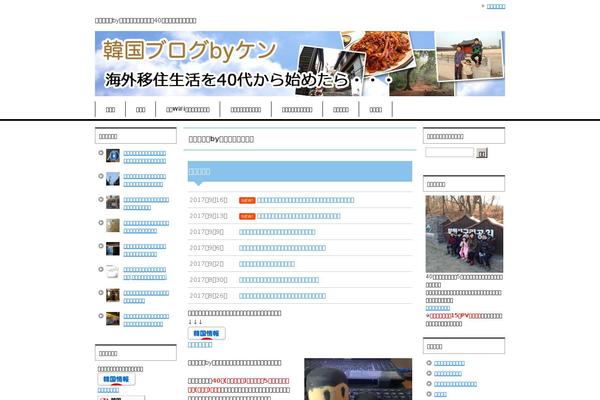
Task: Click the orange "new" badge on the 9/13 row
Action: (x=247, y=216)
